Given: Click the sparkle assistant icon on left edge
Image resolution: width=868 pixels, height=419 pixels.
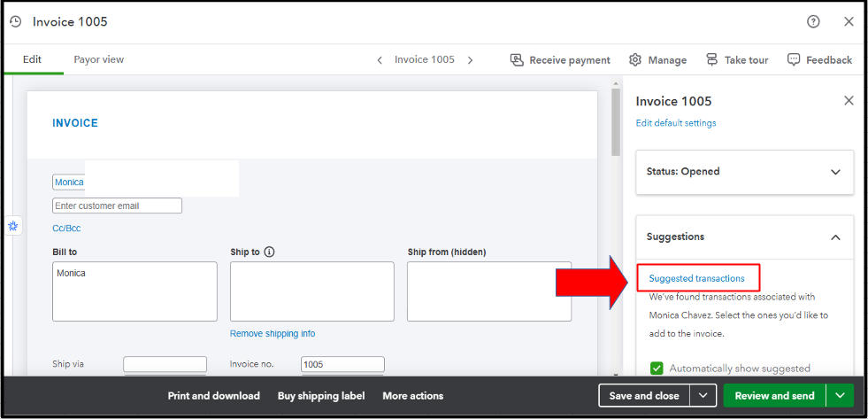Looking at the screenshot, I should click(13, 227).
